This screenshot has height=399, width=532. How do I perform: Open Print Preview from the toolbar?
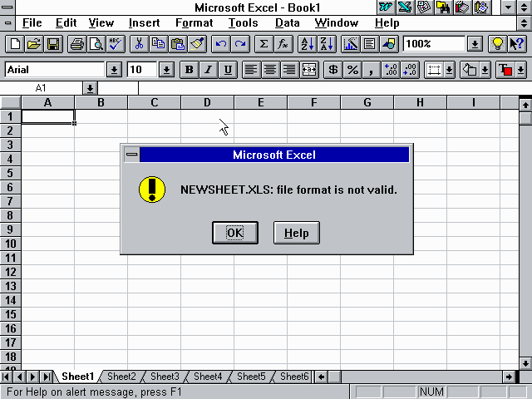pos(96,44)
